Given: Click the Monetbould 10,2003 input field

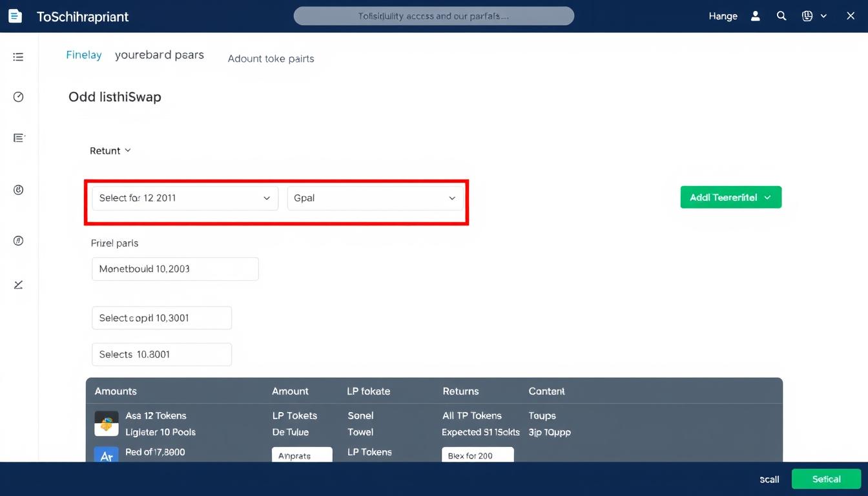Looking at the screenshot, I should (175, 269).
